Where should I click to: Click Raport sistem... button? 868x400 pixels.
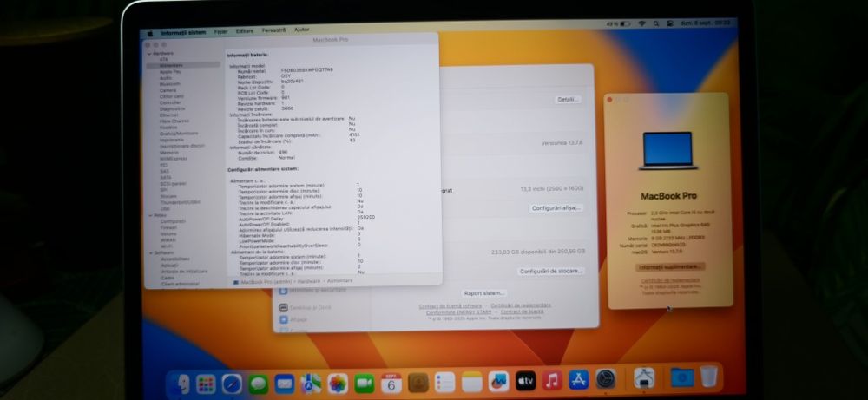[x=484, y=293]
